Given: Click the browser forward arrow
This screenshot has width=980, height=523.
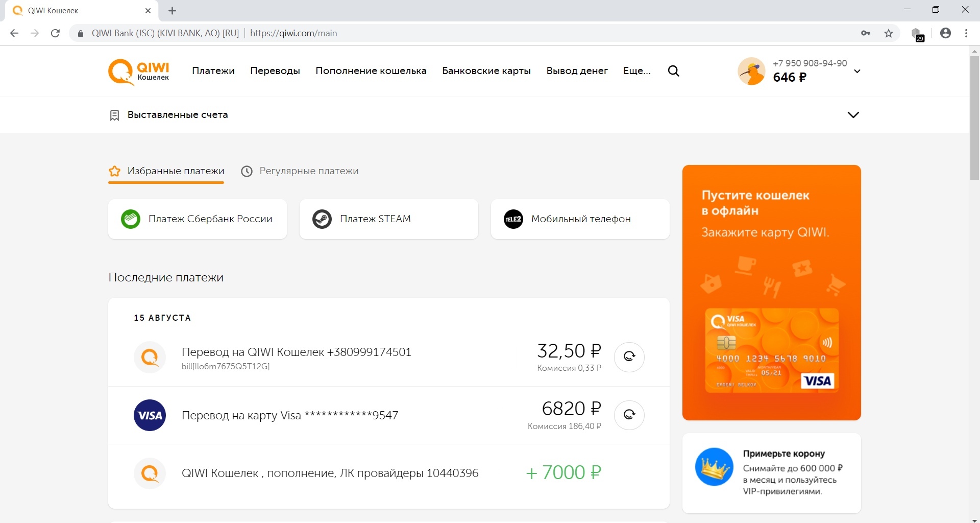Looking at the screenshot, I should point(35,33).
